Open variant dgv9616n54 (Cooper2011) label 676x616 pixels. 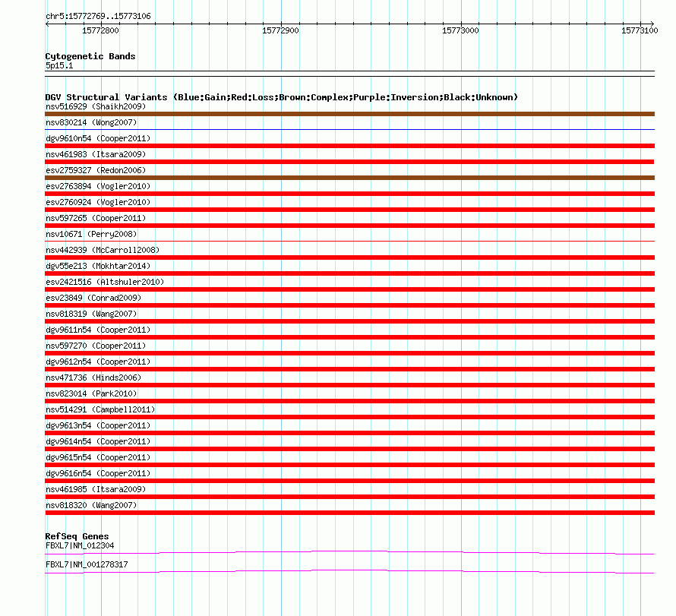coord(98,473)
